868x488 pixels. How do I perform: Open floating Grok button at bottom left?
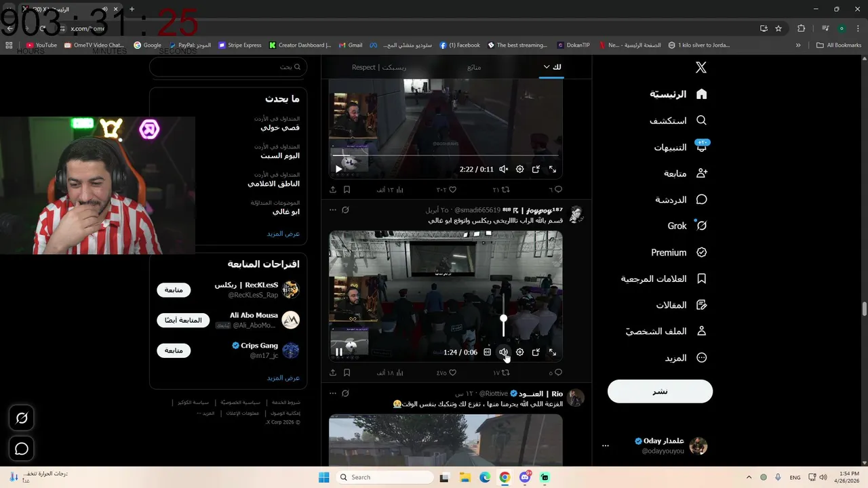[x=22, y=419]
